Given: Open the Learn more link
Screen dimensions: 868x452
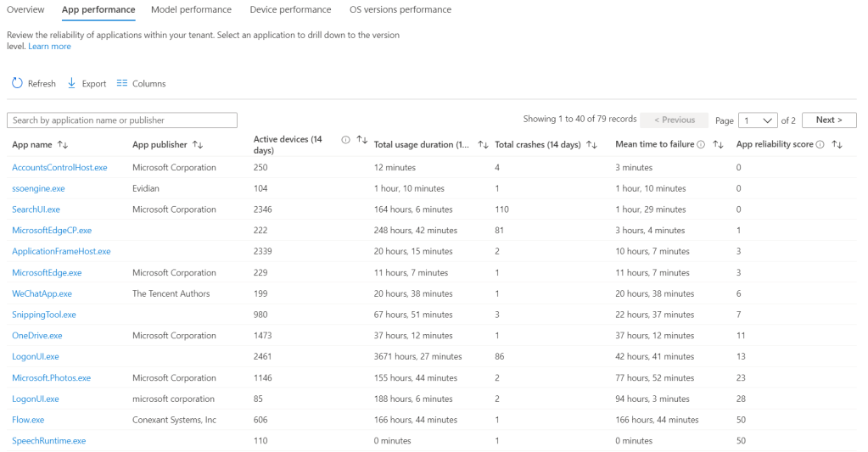Looking at the screenshot, I should tap(49, 47).
